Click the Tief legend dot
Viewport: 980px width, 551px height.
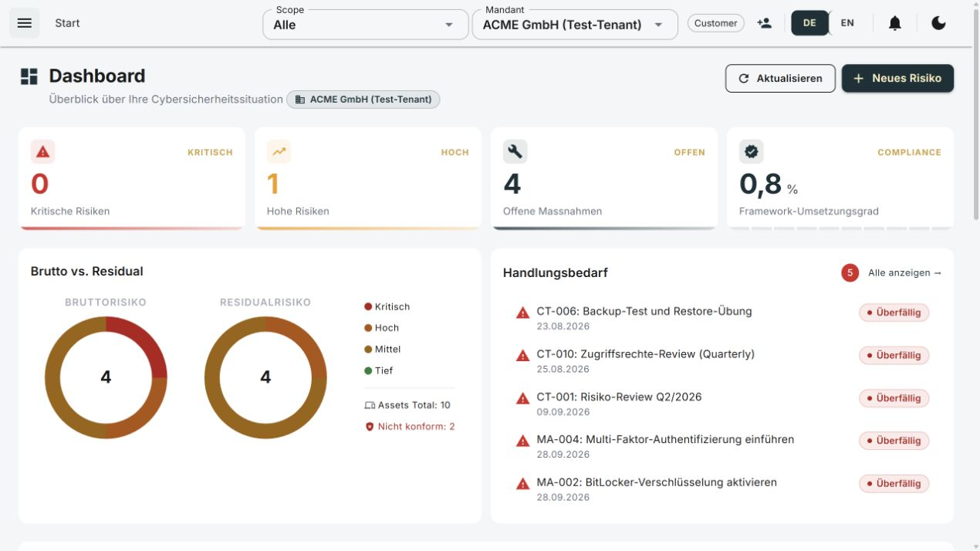368,371
